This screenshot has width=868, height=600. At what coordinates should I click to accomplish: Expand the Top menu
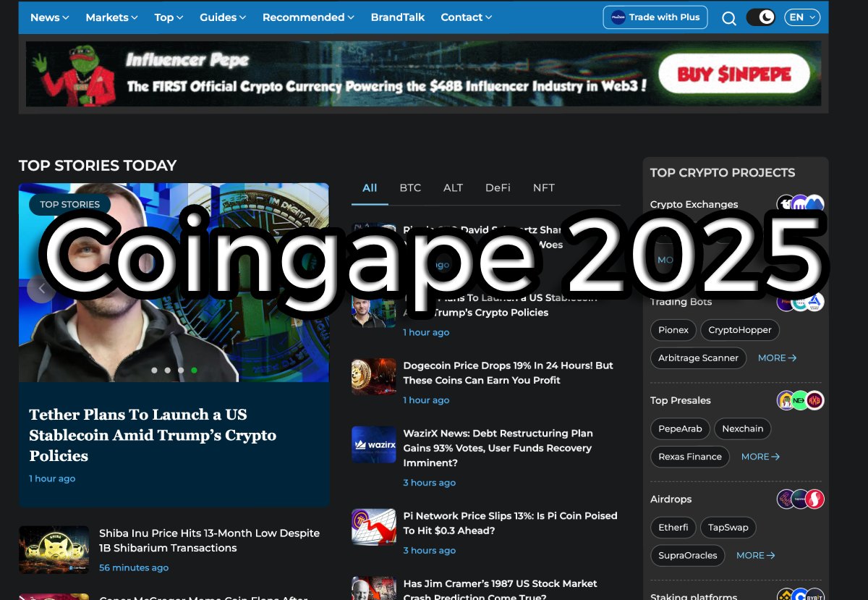(x=169, y=17)
